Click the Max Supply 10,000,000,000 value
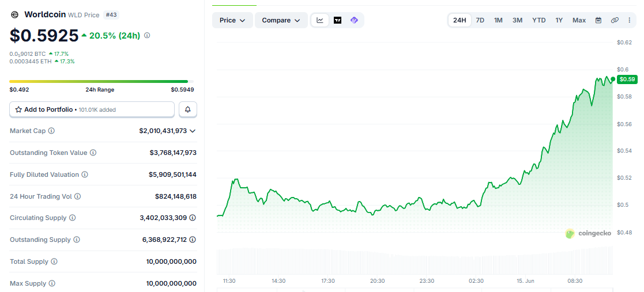 click(171, 283)
